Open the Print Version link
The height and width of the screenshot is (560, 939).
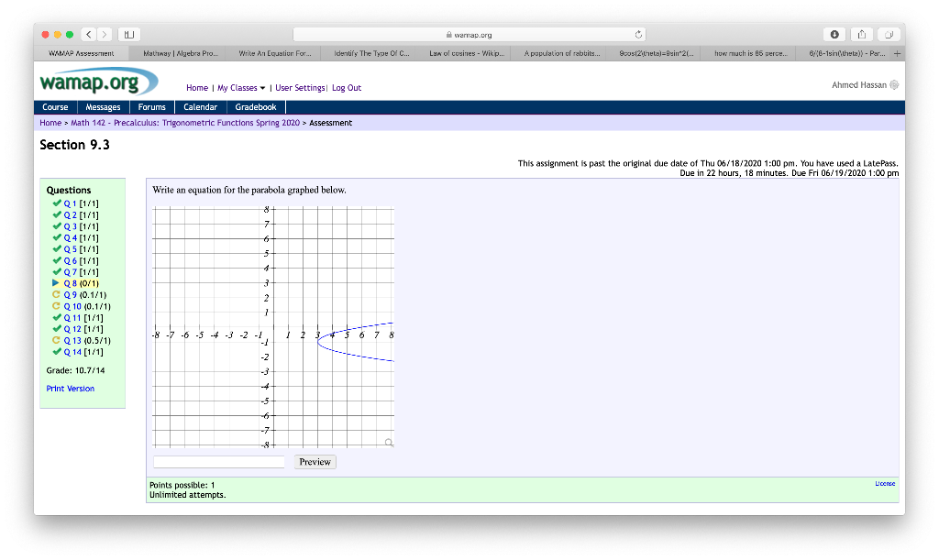coord(70,388)
